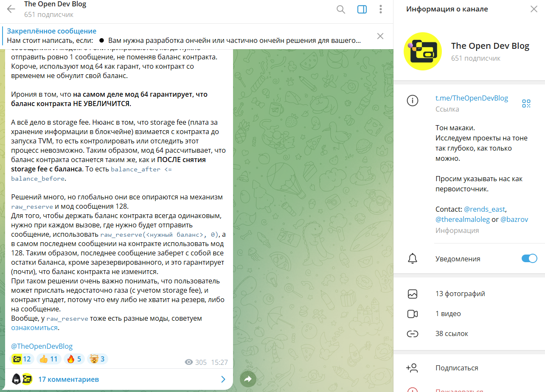Toggle the thumbs-up reaction with 11
Viewport: 545px width, 392px height.
[x=48, y=359]
